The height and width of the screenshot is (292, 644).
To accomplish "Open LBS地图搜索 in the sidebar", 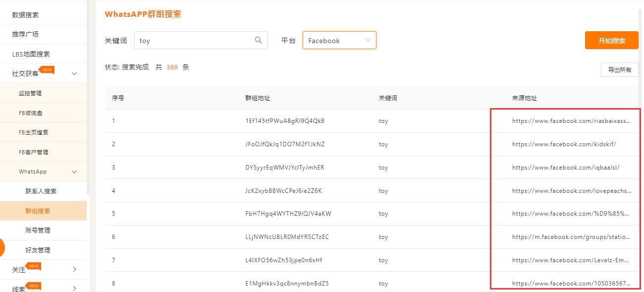I will pyautogui.click(x=31, y=54).
